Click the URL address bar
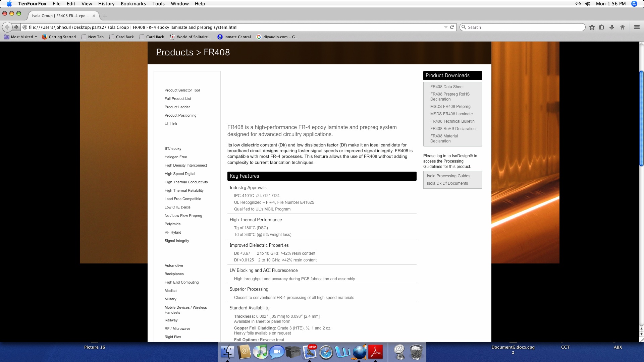The height and width of the screenshot is (362, 644). coord(235,27)
